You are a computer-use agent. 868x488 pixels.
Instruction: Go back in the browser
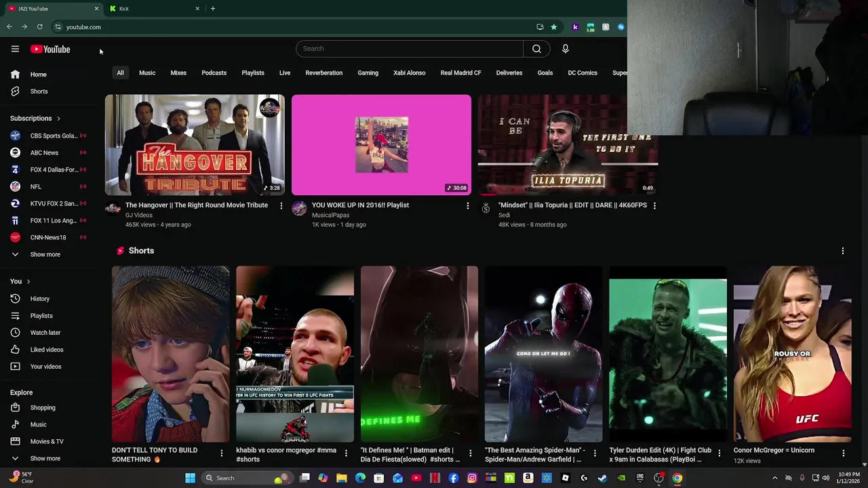tap(9, 27)
